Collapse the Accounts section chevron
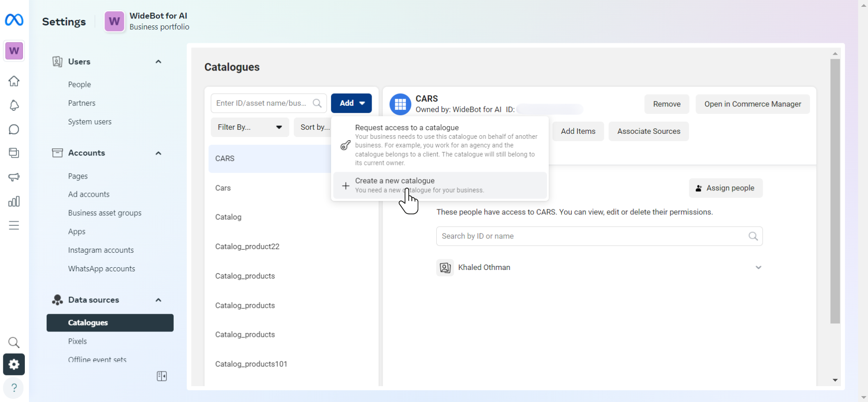868x402 pixels. coord(159,153)
